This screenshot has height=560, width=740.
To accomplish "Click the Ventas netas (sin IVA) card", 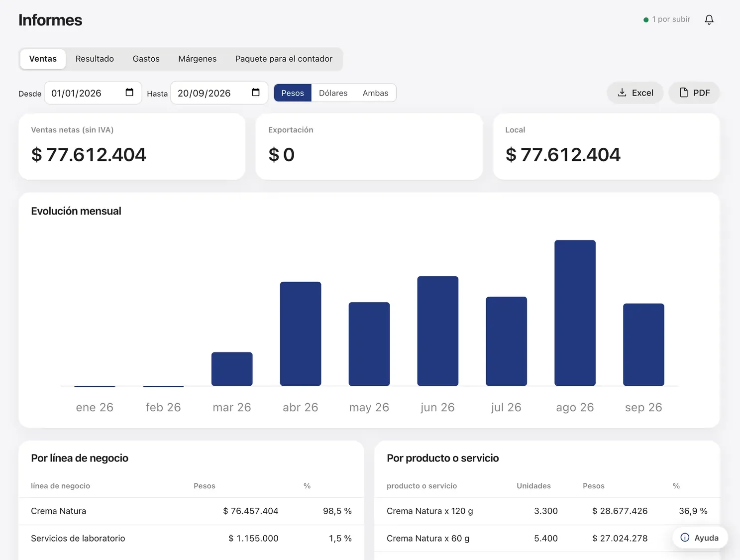I will (132, 146).
